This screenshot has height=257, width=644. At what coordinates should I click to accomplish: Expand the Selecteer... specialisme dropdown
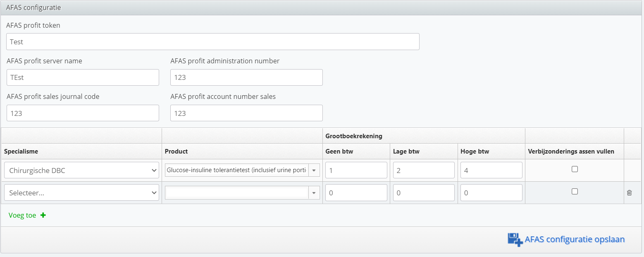(x=81, y=192)
